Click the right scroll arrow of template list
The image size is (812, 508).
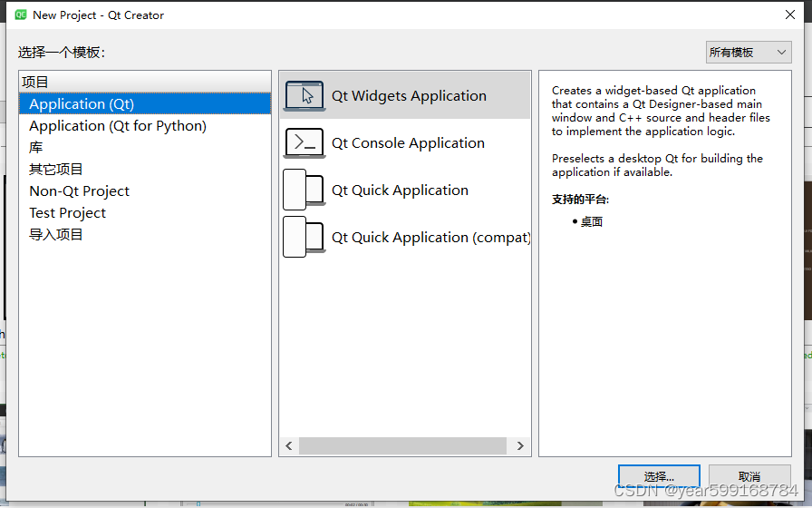click(x=520, y=445)
